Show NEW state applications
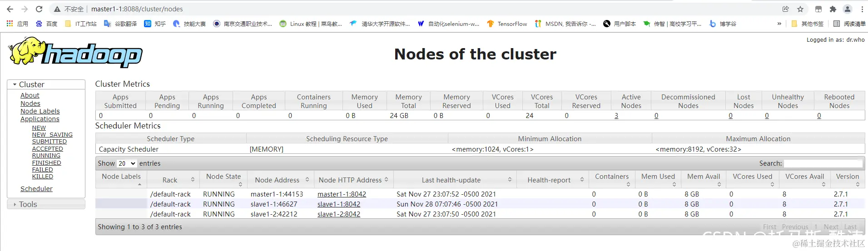This screenshot has width=868, height=251. (x=39, y=128)
